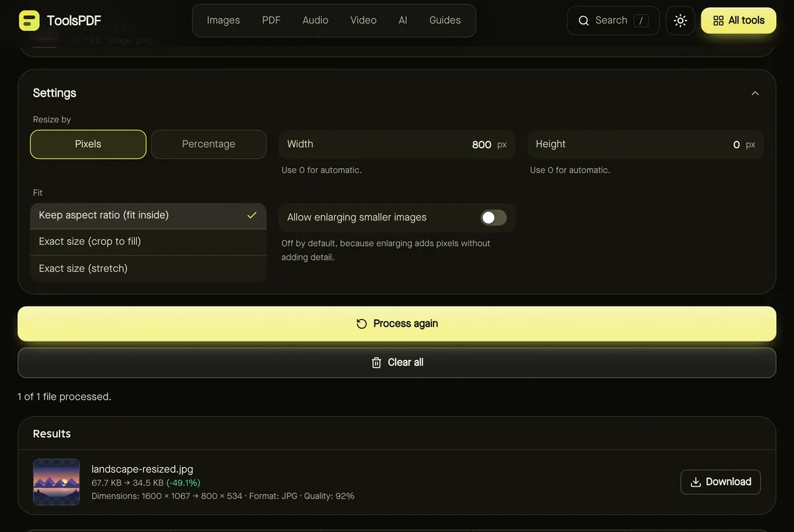Click Clear all button
This screenshot has height=532, width=794.
coord(397,363)
